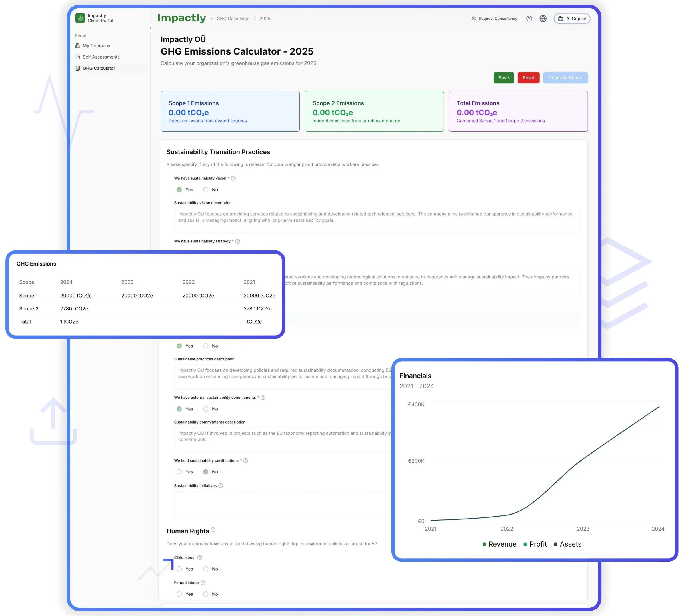Click the sustainability vision description text field
The image size is (684, 616).
[377, 220]
